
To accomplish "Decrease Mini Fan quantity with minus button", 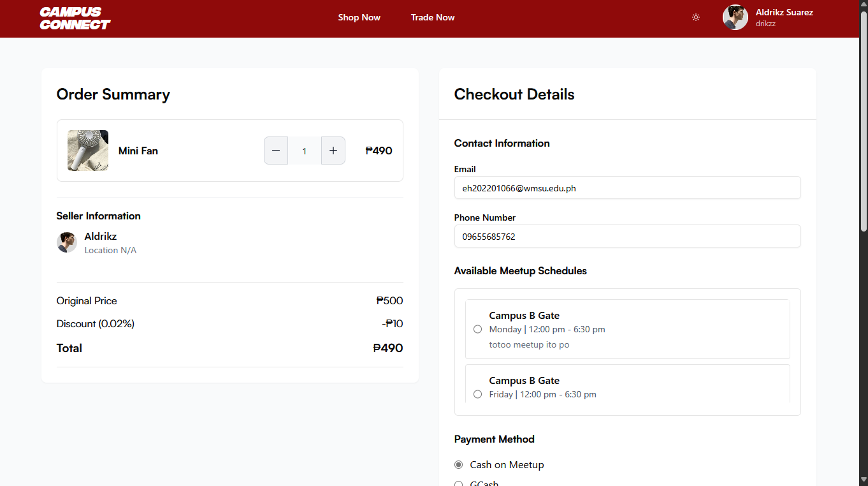I will tap(276, 151).
